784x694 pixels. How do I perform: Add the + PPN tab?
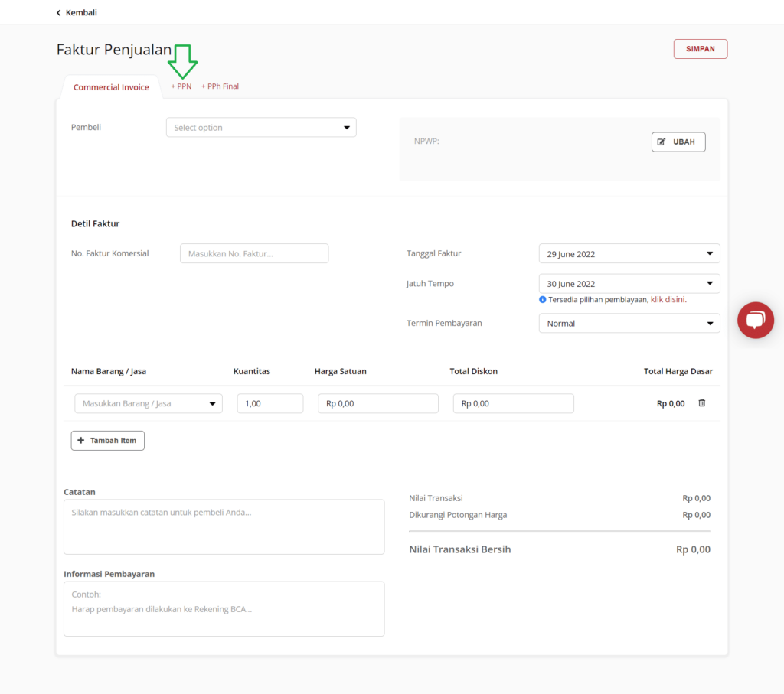click(x=181, y=86)
